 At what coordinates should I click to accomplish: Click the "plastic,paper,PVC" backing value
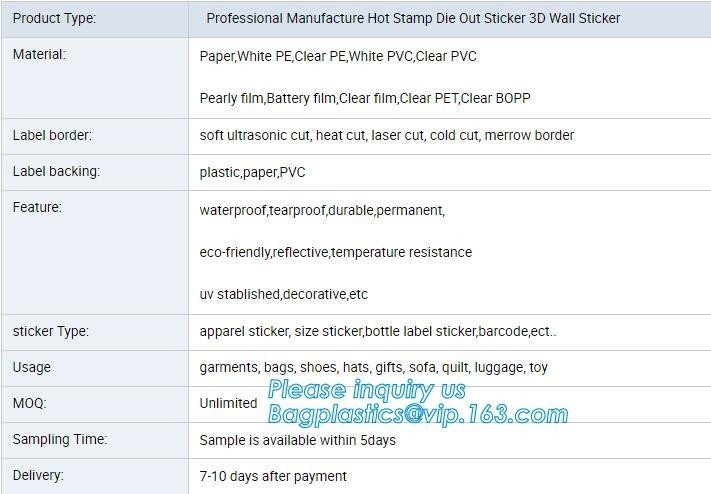click(252, 172)
